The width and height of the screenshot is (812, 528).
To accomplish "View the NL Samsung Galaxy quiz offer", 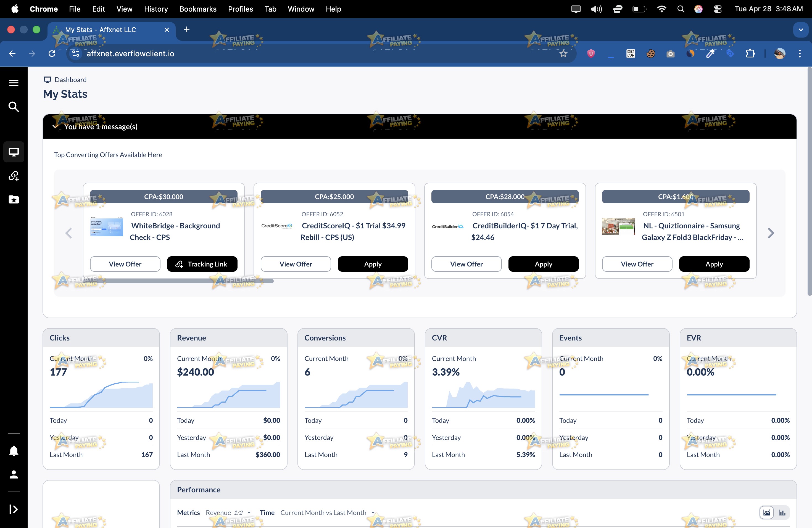I will click(637, 264).
